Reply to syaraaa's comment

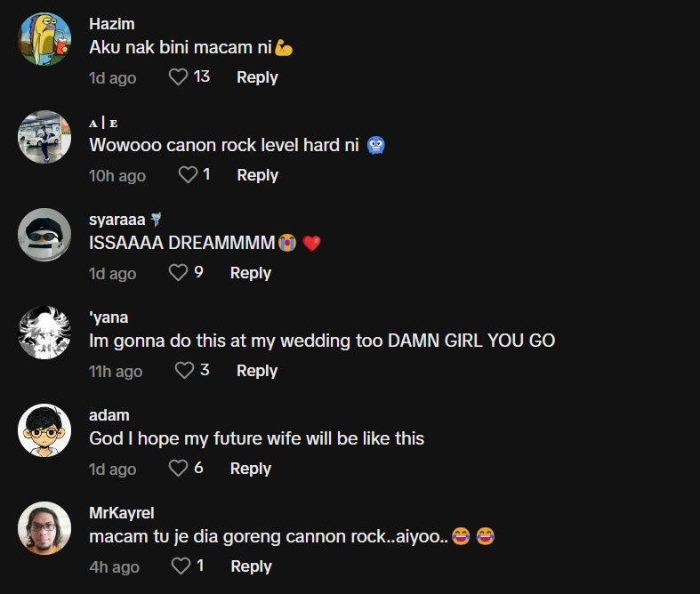coord(250,273)
